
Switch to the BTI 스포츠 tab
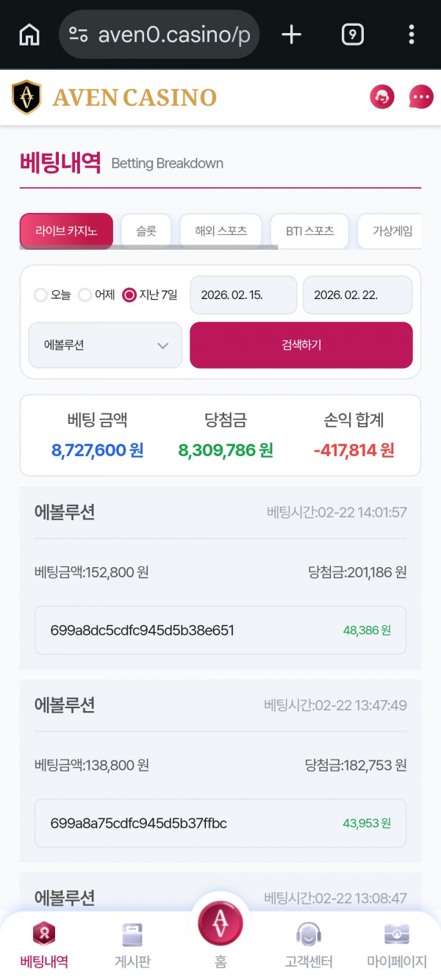click(x=309, y=231)
